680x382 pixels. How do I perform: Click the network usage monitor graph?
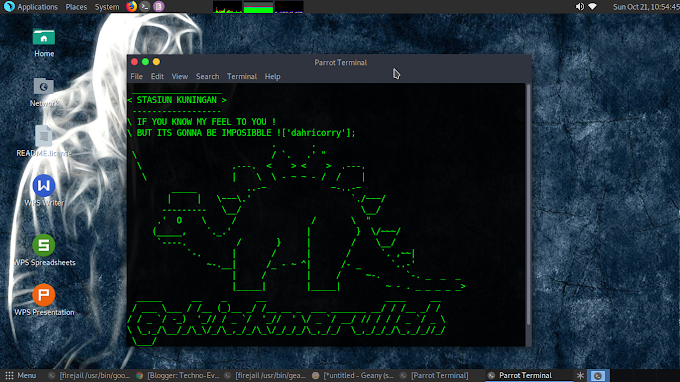[x=289, y=7]
